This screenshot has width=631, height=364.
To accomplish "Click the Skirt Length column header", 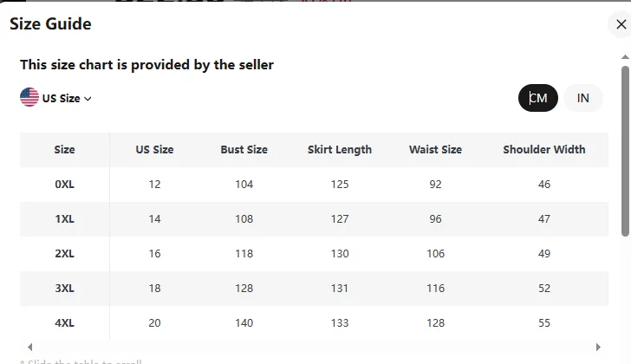I will pyautogui.click(x=340, y=150).
